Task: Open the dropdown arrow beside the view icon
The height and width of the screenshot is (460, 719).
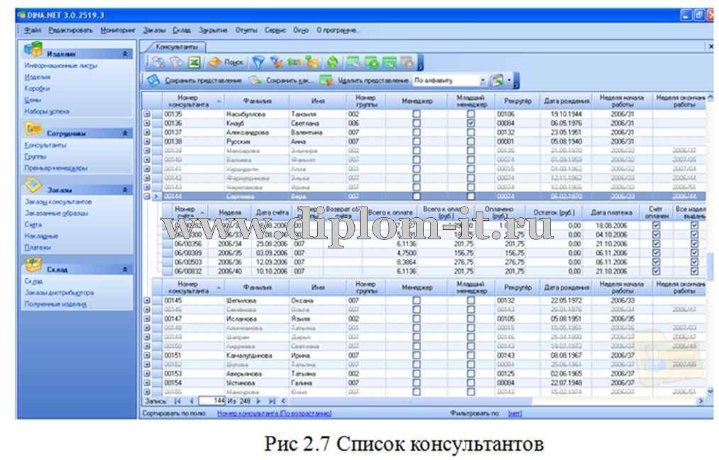Action: (509, 80)
